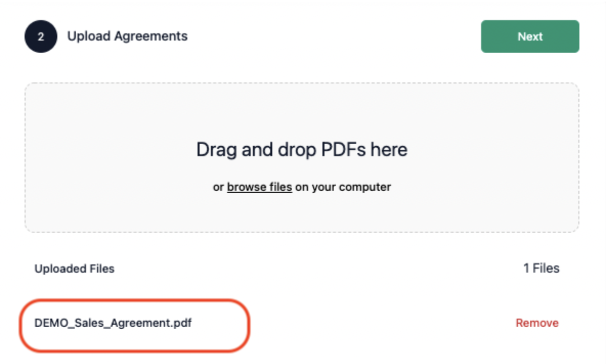The height and width of the screenshot is (364, 606).
Task: Click the Drag and drop PDFs here text
Action: 302,149
